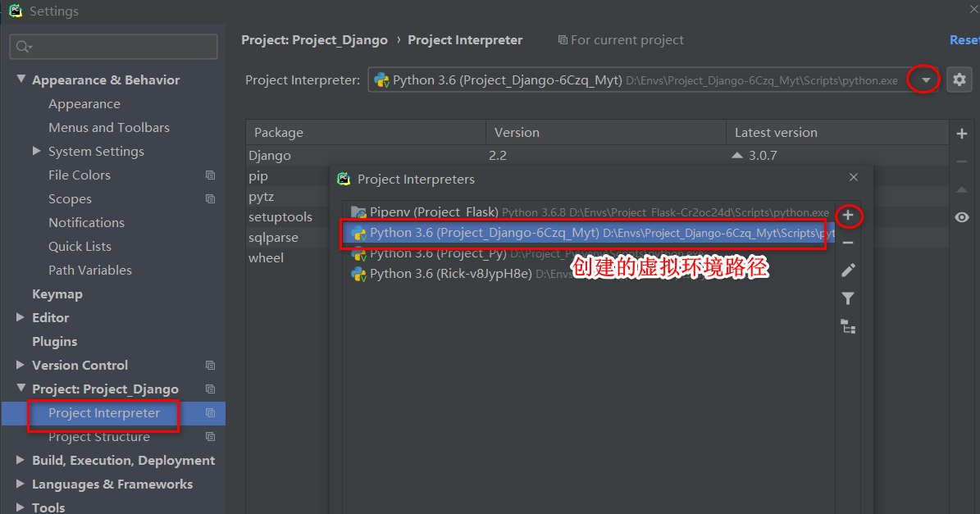980x514 pixels.
Task: Select Pipenv (Project_Flask) interpreter
Action: pos(433,212)
